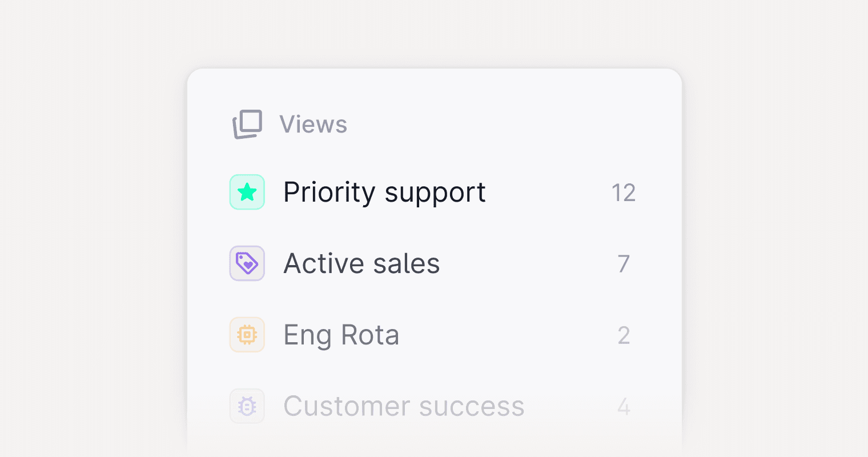Click the count 12 beside Priority support
Viewport: 868px width, 457px height.
click(x=625, y=192)
